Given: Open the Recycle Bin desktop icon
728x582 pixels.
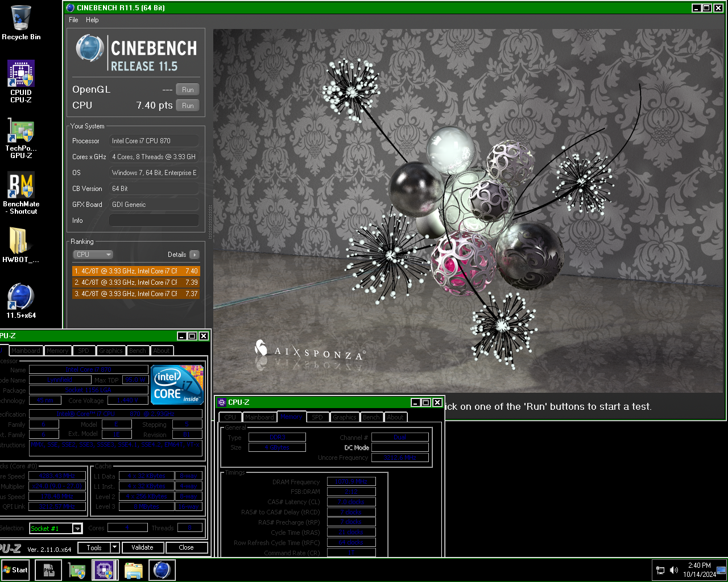Looking at the screenshot, I should (21, 23).
